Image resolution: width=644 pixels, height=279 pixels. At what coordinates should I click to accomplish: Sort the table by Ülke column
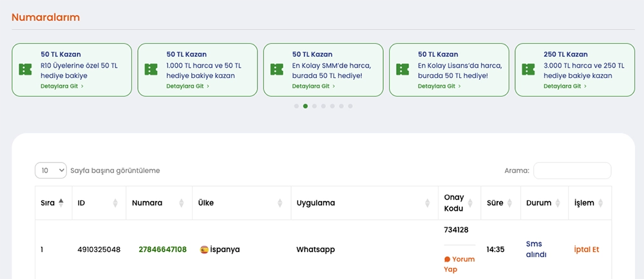[279, 203]
